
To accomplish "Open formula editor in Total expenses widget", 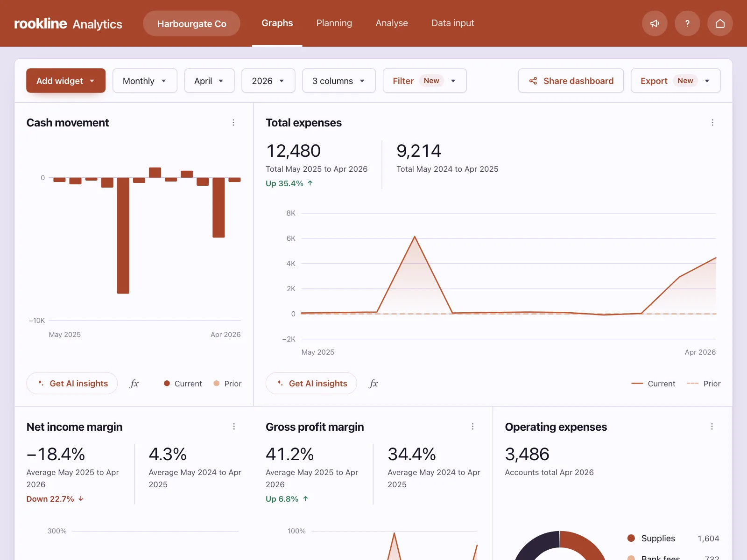I will tap(373, 384).
